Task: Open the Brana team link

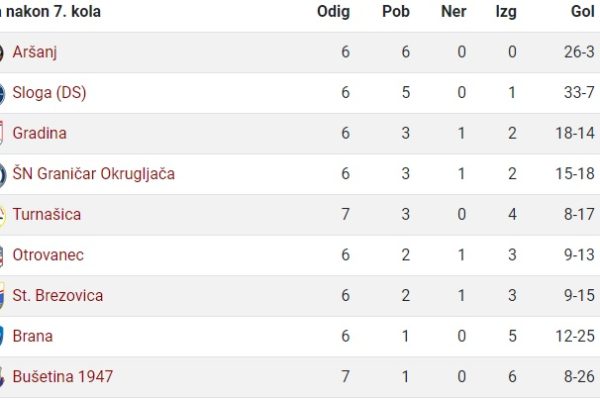Action: click(33, 336)
